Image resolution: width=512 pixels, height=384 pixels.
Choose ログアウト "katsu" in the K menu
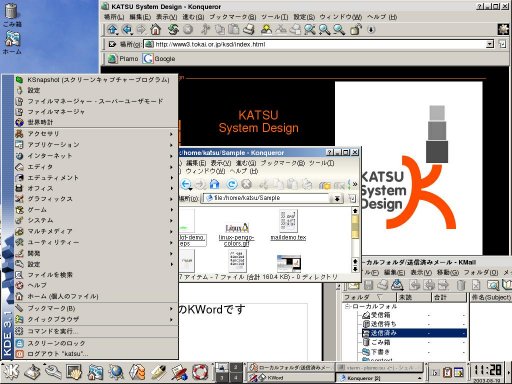coord(96,354)
